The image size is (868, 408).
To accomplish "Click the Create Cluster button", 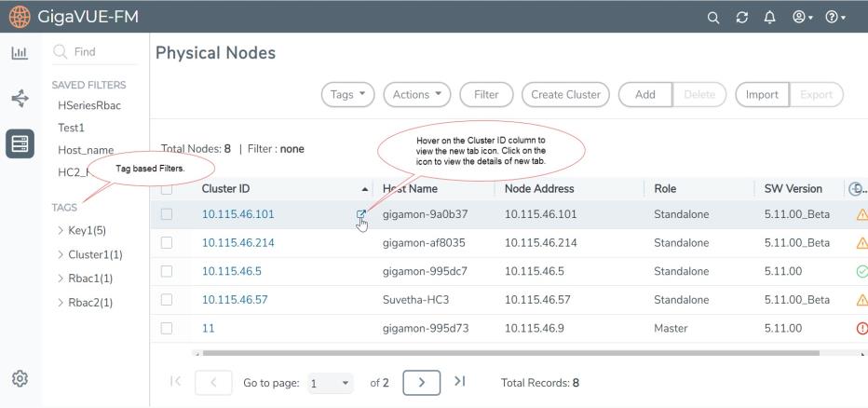I will (565, 95).
